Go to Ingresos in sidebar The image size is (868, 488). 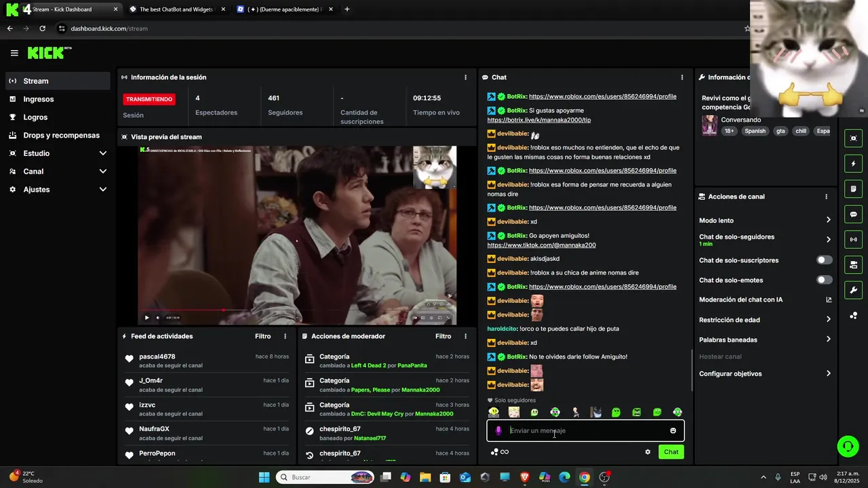(x=58, y=99)
